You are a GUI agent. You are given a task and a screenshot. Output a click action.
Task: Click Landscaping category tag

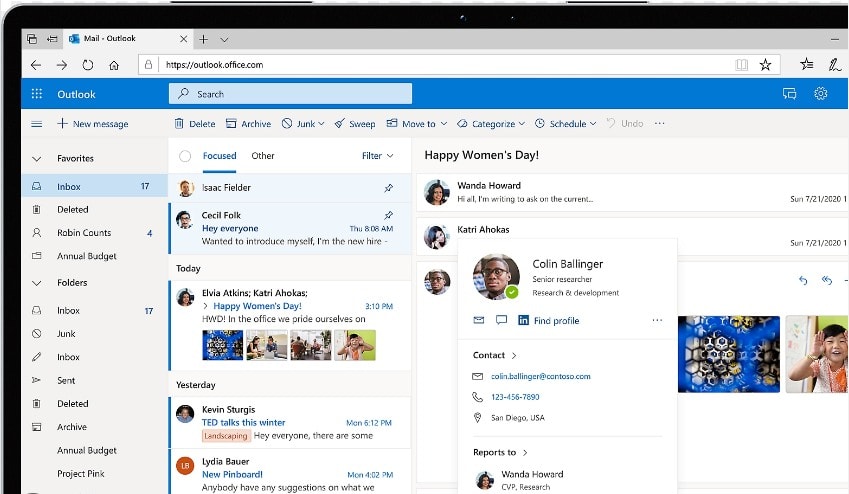click(226, 436)
